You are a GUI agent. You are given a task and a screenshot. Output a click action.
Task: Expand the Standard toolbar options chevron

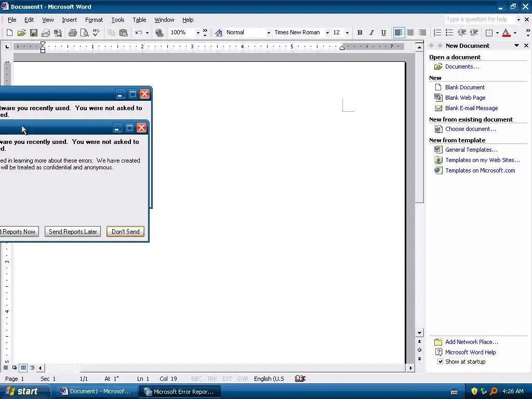click(205, 33)
